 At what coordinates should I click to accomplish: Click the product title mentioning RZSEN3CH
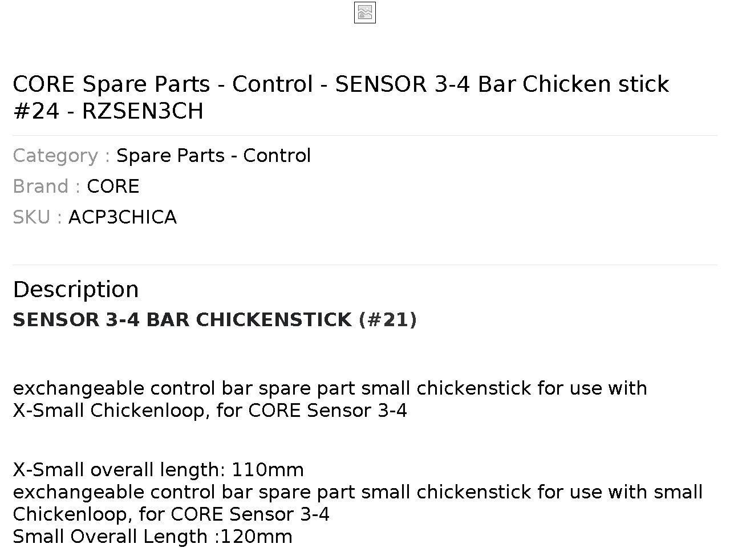(340, 98)
